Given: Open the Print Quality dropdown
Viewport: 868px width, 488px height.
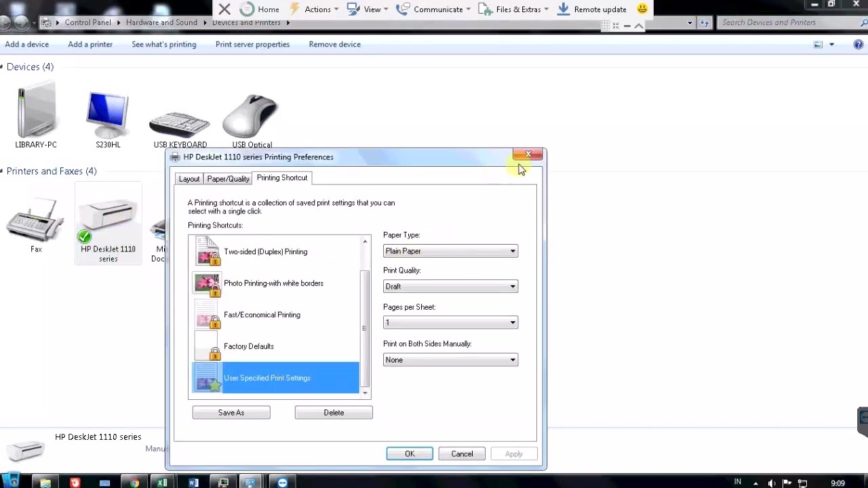Looking at the screenshot, I should click(450, 286).
